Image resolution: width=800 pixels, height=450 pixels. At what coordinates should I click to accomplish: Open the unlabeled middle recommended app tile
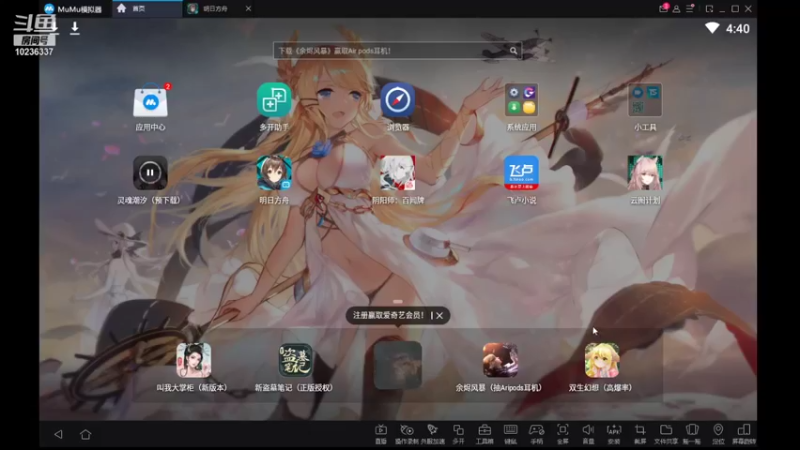(397, 365)
